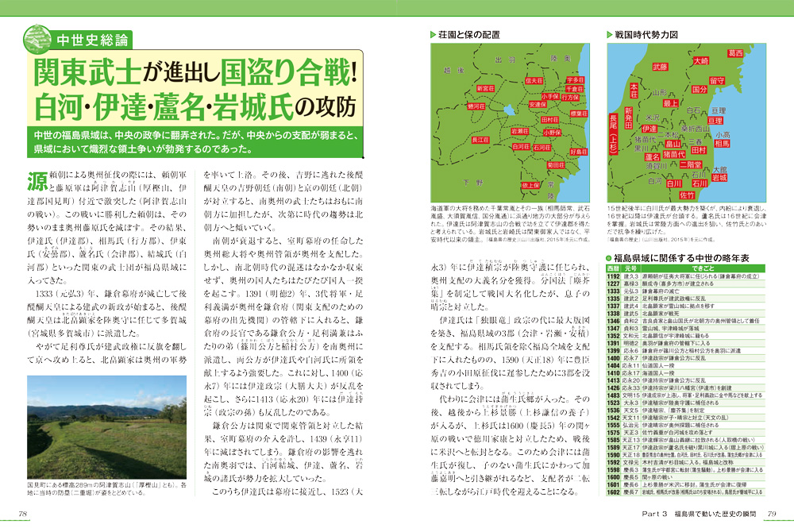The height and width of the screenshot is (532, 794).
Task: Click the table event 海道国人一揆
Action: coord(658,372)
